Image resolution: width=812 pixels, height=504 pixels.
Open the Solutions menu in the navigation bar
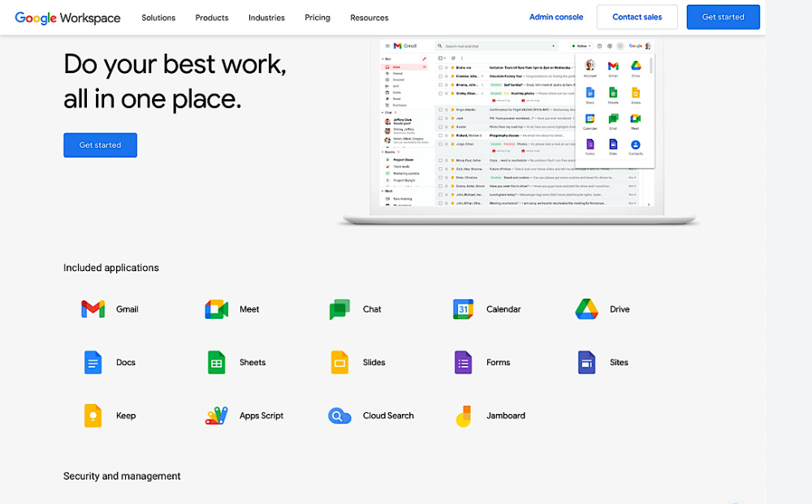[x=158, y=17]
